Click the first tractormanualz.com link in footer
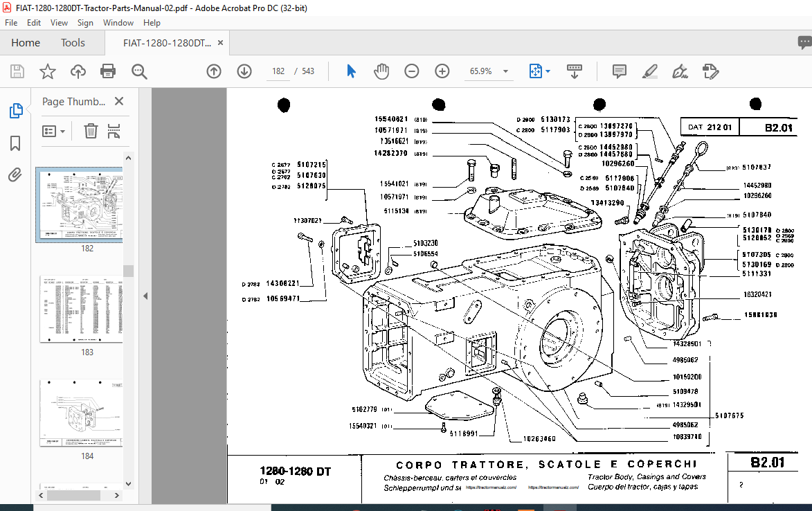This screenshot has width=812, height=511. point(491,487)
